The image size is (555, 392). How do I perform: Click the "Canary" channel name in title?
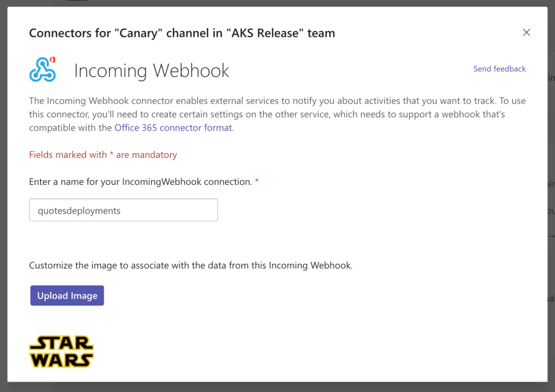pos(127,33)
